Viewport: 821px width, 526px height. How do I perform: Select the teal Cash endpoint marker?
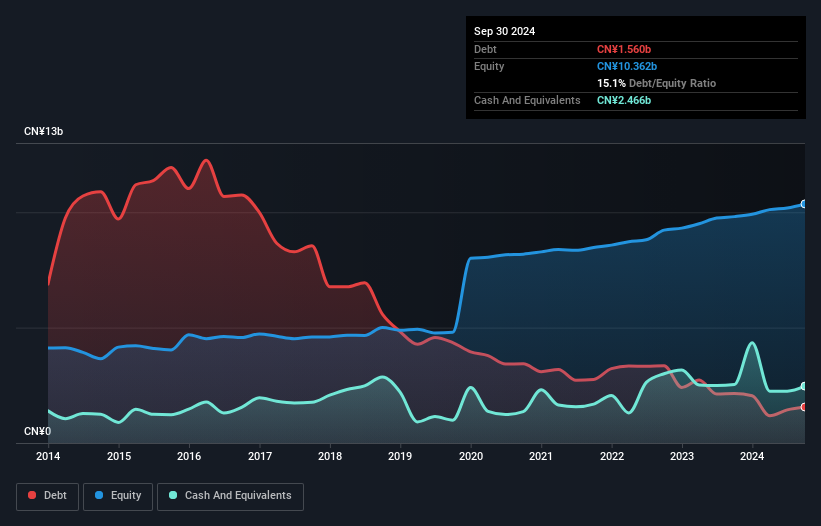click(804, 386)
